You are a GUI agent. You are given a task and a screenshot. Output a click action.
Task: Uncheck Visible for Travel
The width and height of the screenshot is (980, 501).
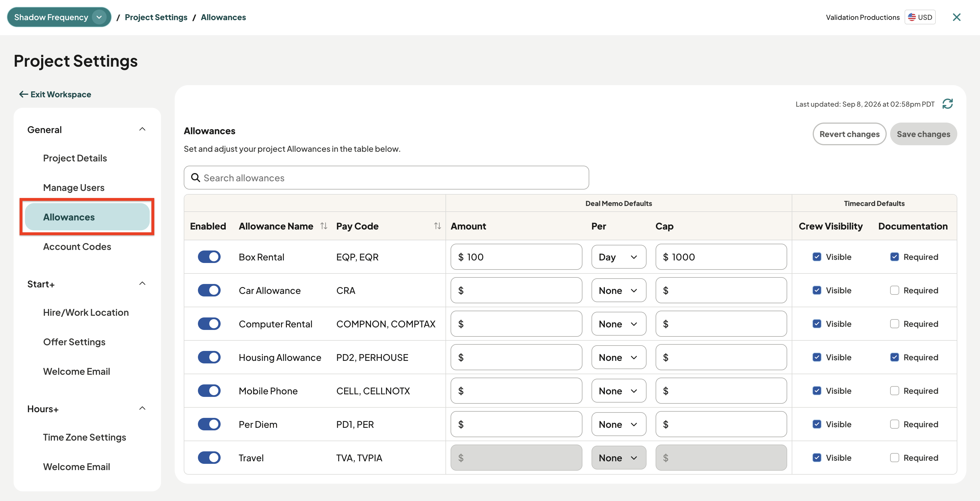[x=817, y=458]
